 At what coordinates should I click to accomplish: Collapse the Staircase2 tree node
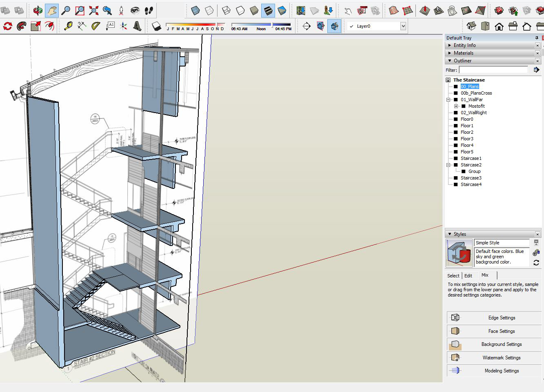click(x=448, y=165)
